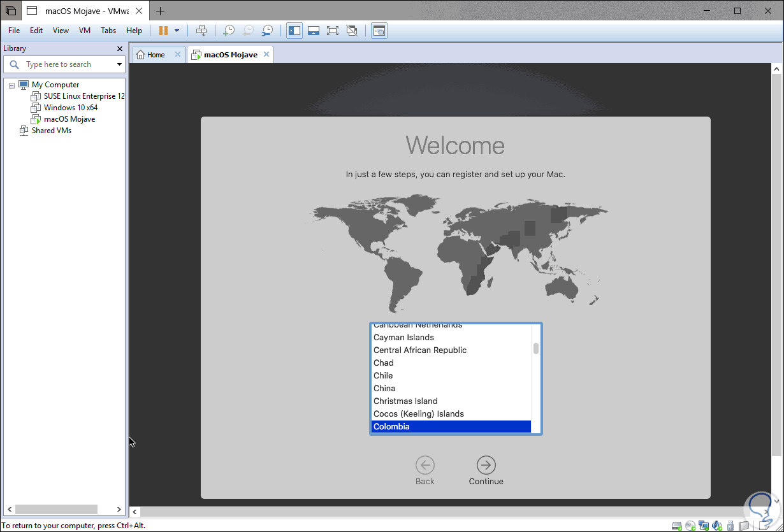
Task: Close the Home tab
Action: coord(178,54)
